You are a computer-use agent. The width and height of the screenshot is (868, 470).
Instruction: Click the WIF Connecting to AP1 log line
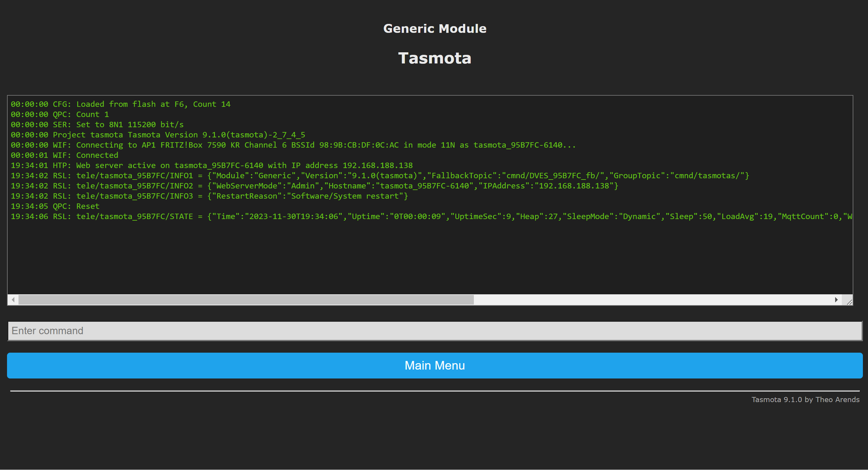(293, 145)
